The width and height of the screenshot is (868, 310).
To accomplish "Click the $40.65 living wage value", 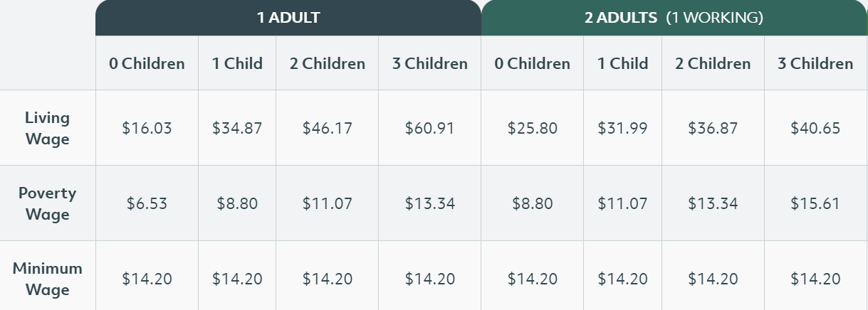I will [815, 128].
